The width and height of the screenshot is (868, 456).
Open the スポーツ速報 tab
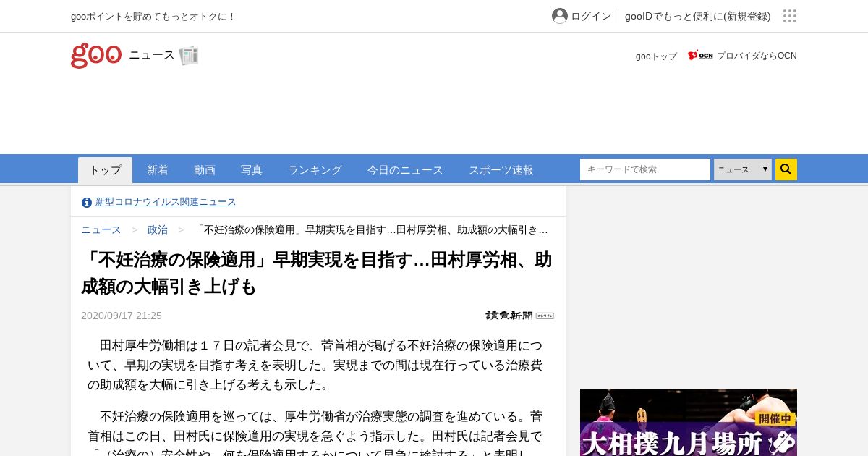click(501, 170)
